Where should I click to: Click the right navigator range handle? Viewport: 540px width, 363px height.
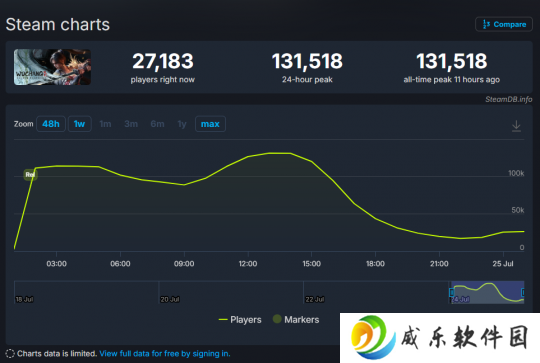[x=523, y=292]
